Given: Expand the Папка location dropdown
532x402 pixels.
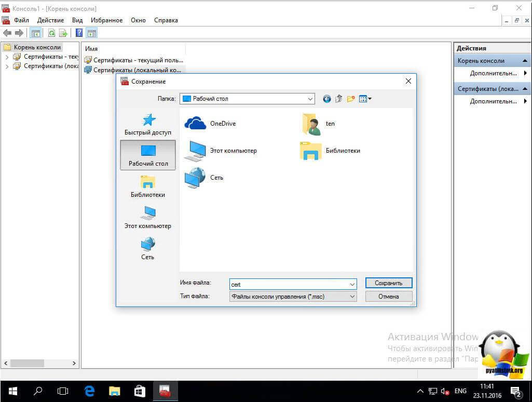Looking at the screenshot, I should (310, 99).
